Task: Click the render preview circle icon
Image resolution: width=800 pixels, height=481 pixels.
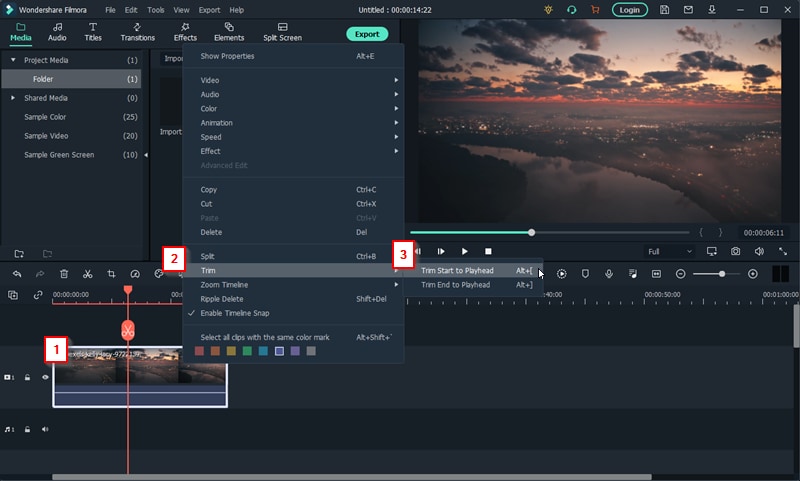Action: coord(562,274)
